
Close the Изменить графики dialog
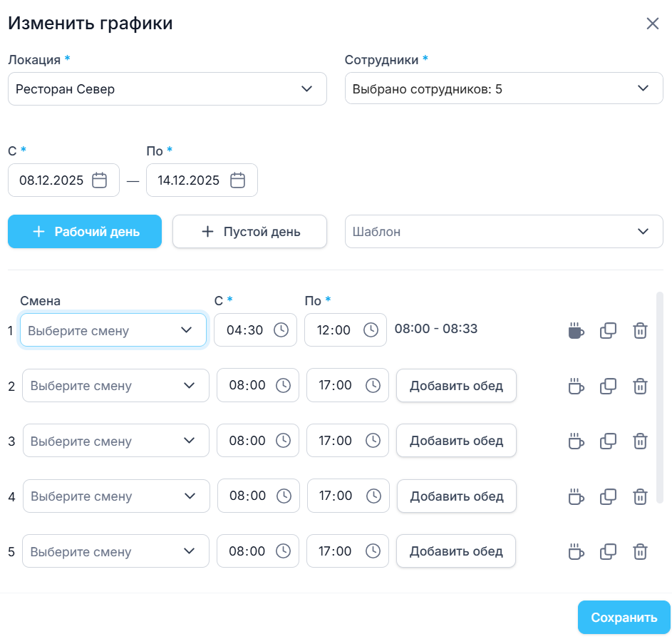[652, 24]
